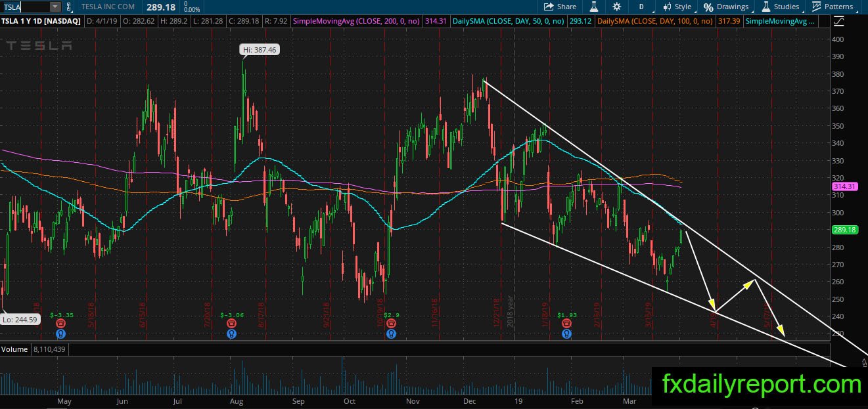This screenshot has height=409, width=868.
Task: Click the Dec label on time axis
Action: (470, 401)
